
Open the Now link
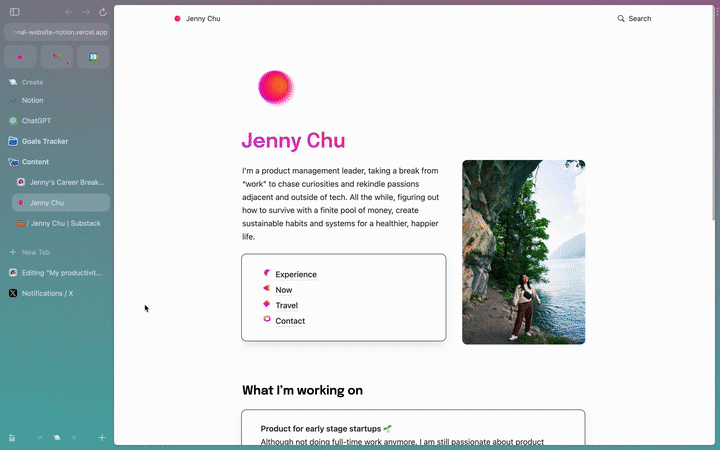tap(284, 290)
